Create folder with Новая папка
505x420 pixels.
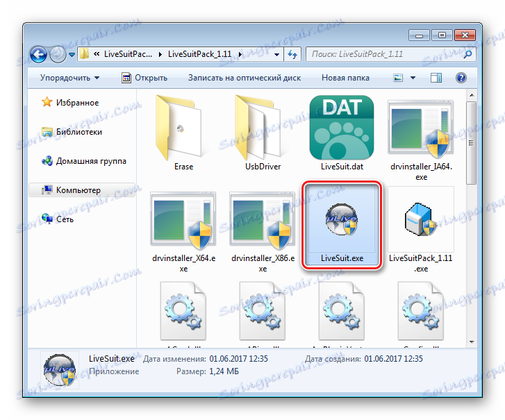tap(345, 78)
